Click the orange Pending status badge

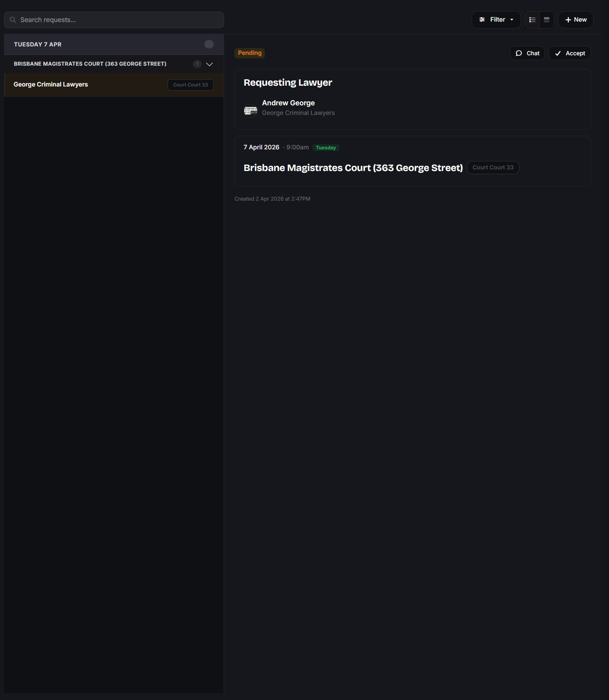pos(250,53)
